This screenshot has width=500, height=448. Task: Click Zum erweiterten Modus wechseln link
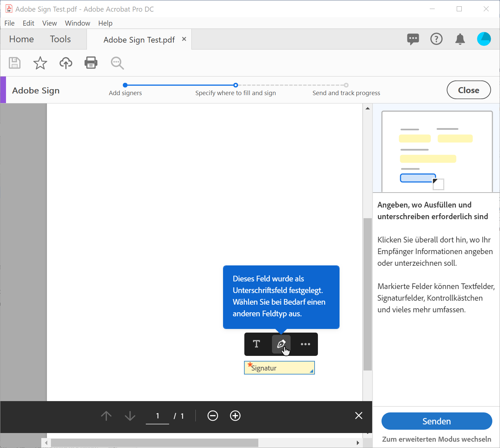coord(436,439)
